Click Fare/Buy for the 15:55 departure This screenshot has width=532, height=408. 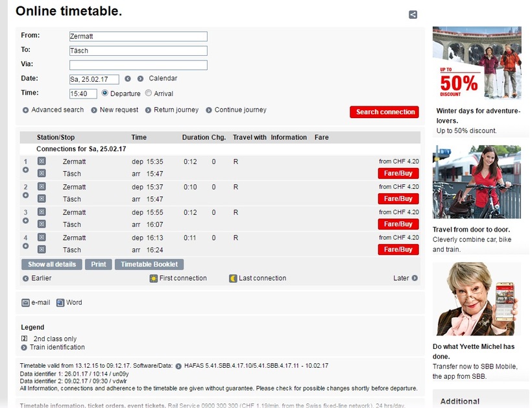tap(398, 224)
